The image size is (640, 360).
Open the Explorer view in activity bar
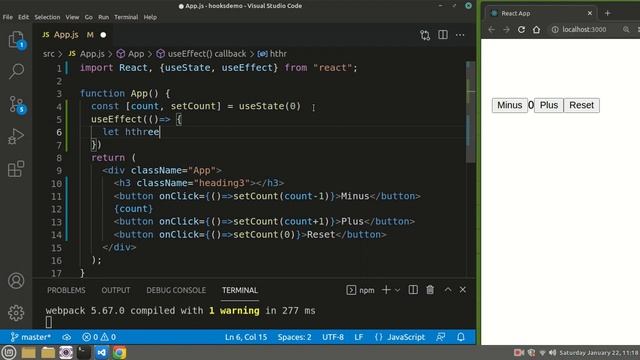(x=16, y=40)
